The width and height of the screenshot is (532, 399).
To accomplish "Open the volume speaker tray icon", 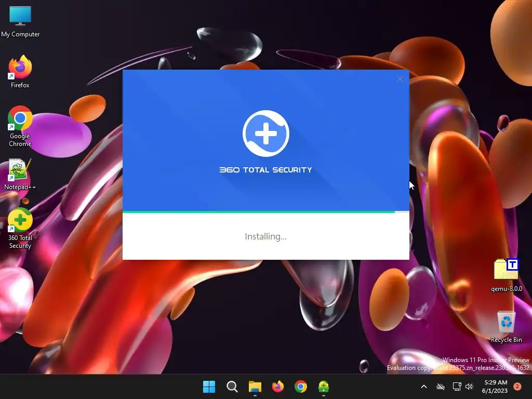I will click(x=469, y=387).
